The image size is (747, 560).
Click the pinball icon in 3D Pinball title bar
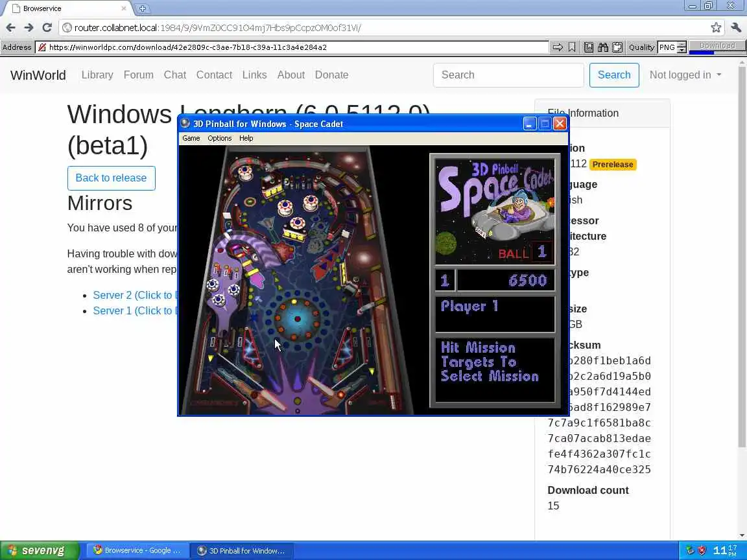[x=185, y=123]
